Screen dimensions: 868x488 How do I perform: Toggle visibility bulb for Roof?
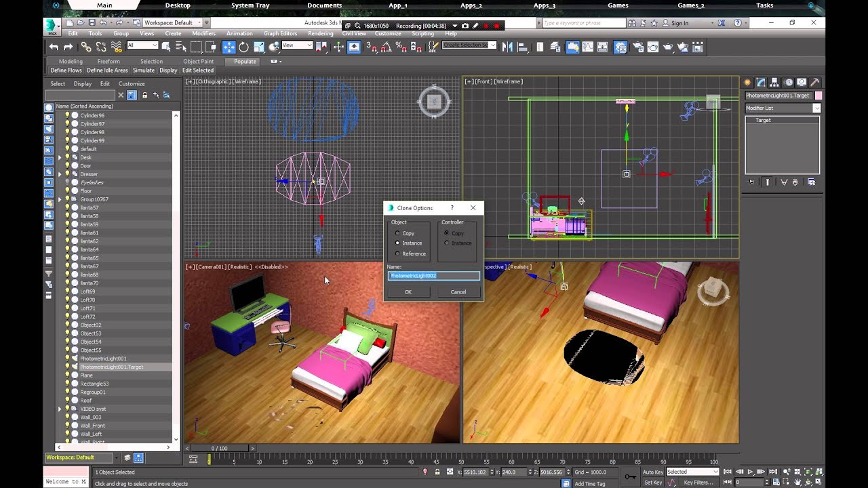[x=67, y=400]
